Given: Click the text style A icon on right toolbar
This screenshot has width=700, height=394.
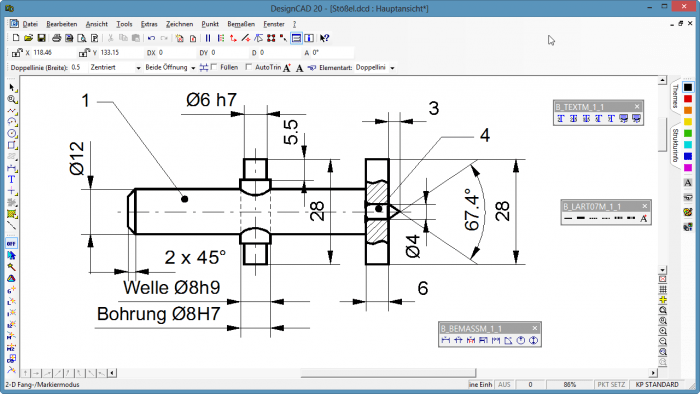Looking at the screenshot, I should 688,182.
